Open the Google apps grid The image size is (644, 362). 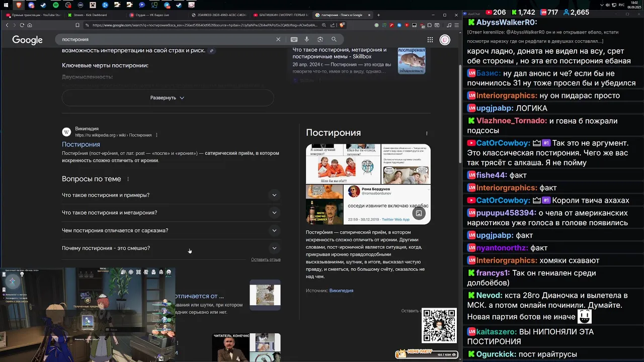(x=430, y=40)
